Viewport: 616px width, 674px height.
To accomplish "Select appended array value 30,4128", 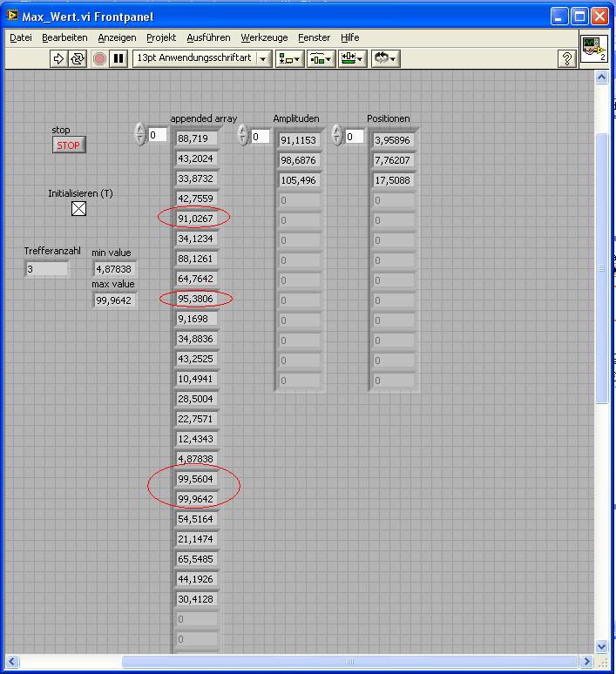I will 197,599.
